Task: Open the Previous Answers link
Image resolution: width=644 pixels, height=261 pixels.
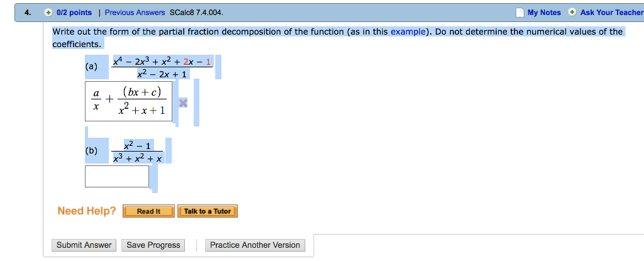Action: pyautogui.click(x=135, y=13)
